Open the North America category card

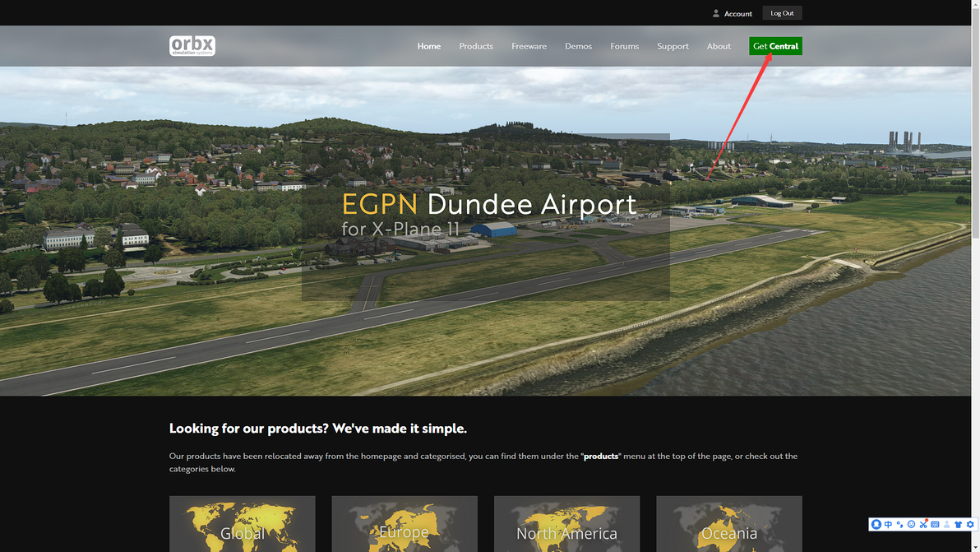tap(567, 524)
